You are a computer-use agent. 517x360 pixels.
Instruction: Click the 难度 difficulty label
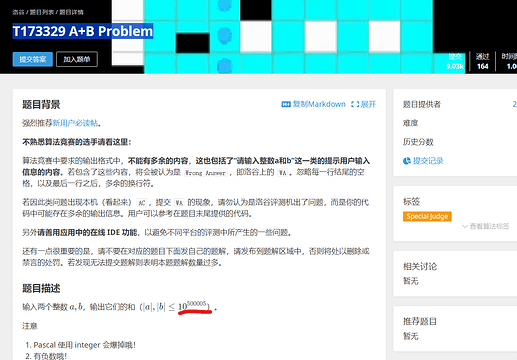(x=410, y=123)
